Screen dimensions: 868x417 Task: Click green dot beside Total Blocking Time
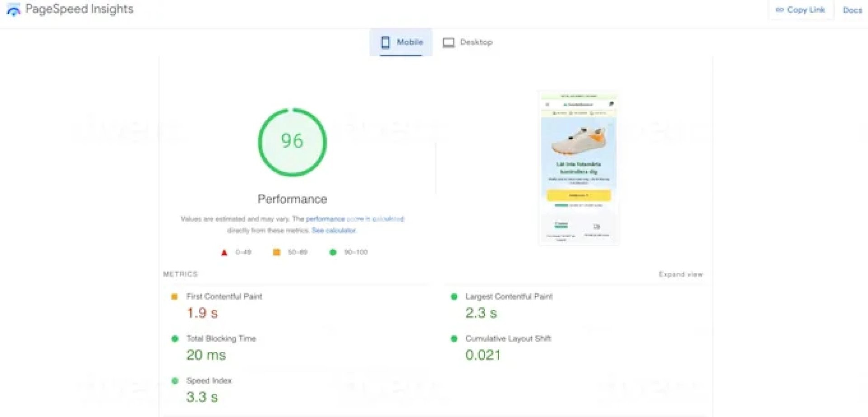(175, 339)
